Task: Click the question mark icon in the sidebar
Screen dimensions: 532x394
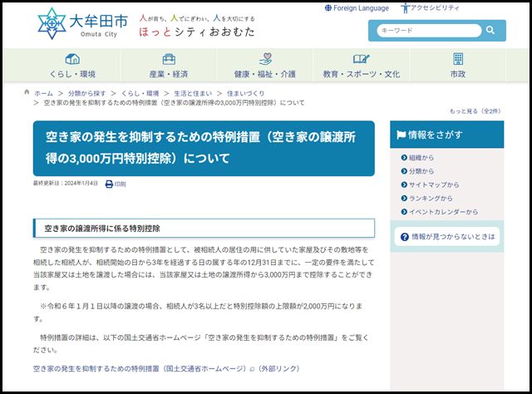Action: pyautogui.click(x=405, y=237)
